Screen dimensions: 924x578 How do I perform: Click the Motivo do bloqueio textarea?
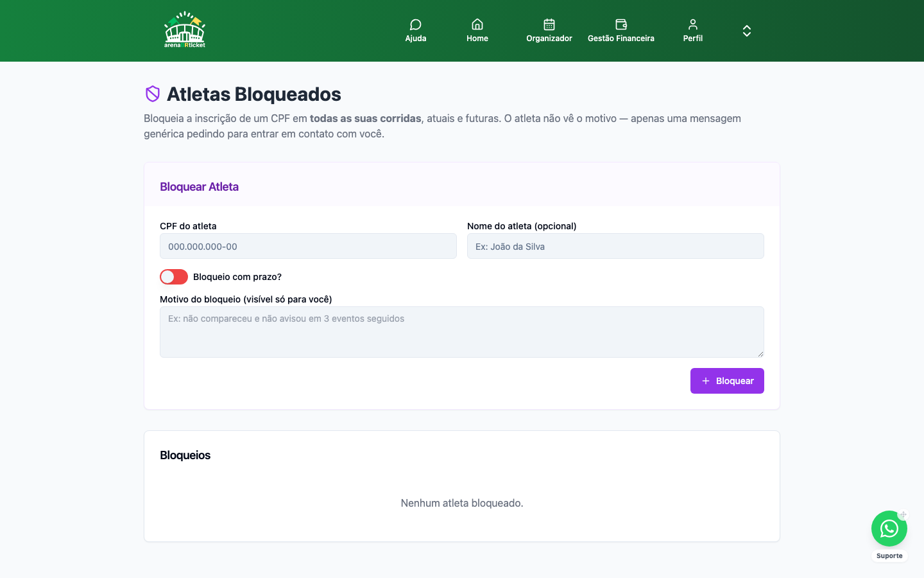pos(462,332)
